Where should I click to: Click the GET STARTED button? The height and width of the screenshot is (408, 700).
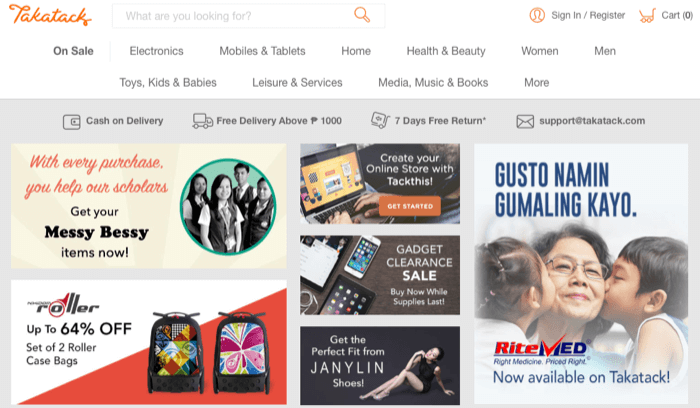coord(410,206)
